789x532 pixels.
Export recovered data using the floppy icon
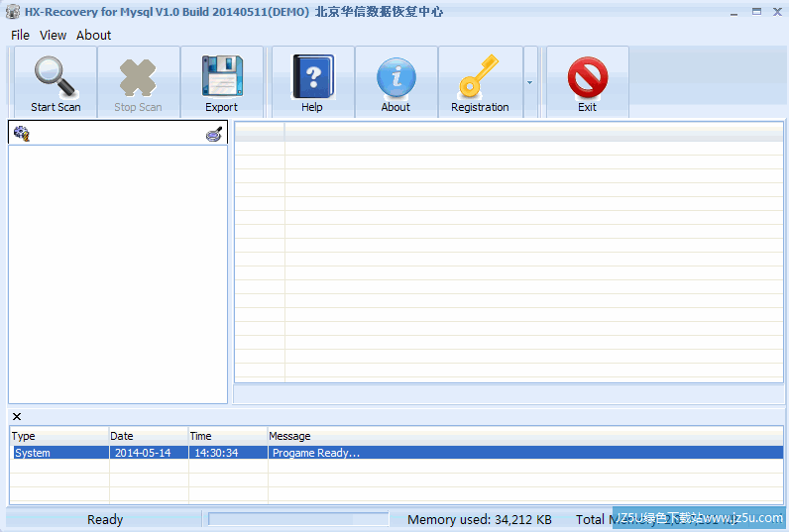[222, 83]
